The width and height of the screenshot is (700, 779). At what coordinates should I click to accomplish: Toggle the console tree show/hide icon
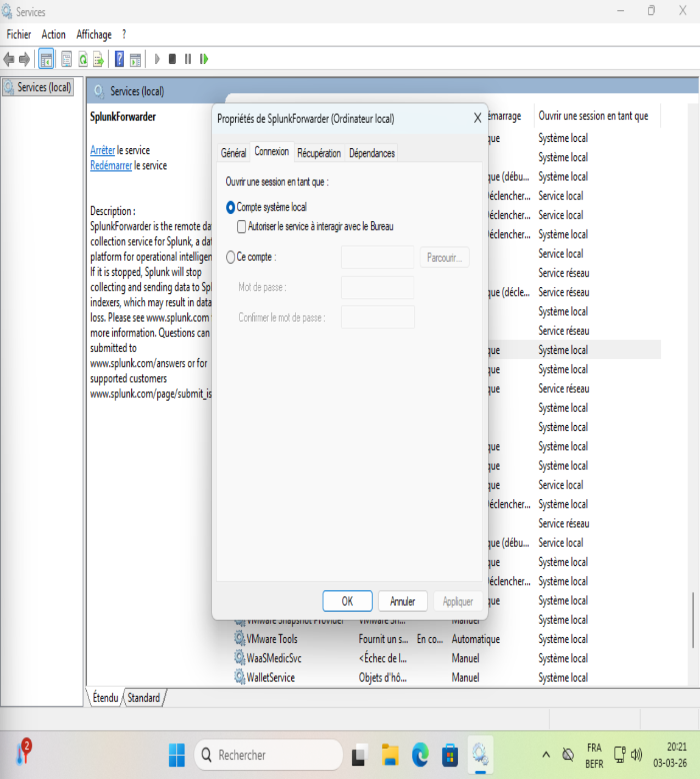46,59
